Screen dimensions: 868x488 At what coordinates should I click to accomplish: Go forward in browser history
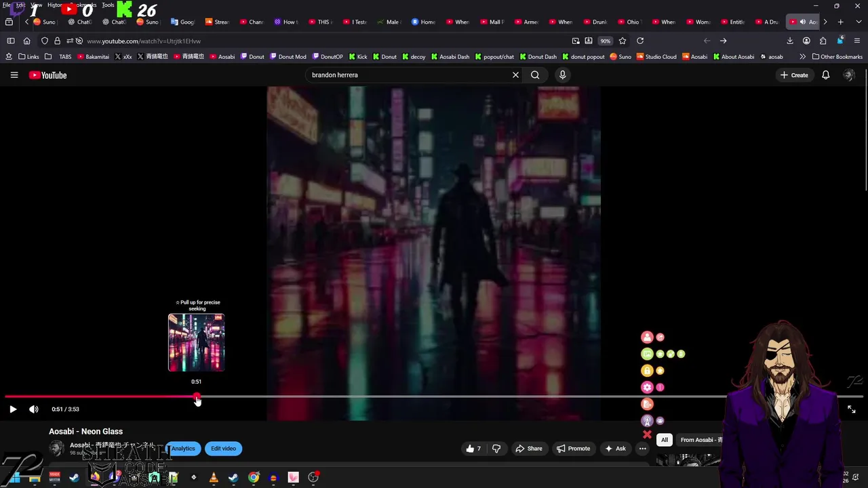(723, 41)
